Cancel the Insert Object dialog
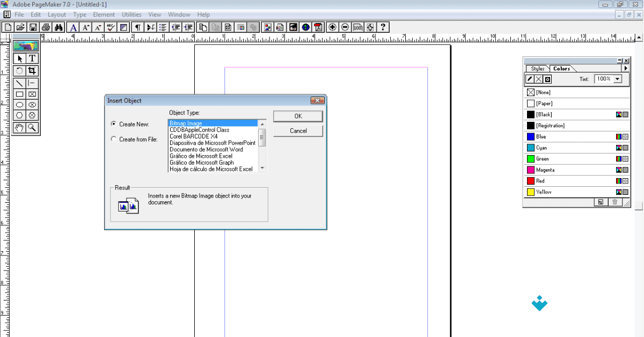The height and width of the screenshot is (337, 644). (x=298, y=131)
